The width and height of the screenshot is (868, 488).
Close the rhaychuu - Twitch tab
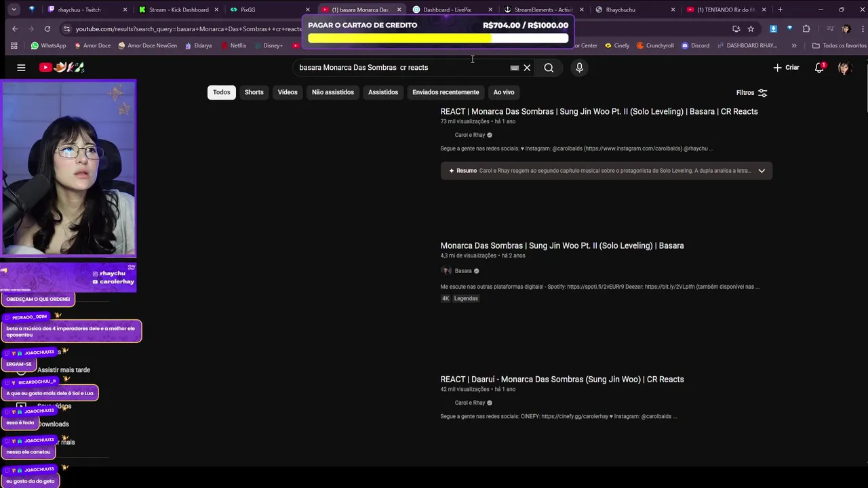coord(125,9)
